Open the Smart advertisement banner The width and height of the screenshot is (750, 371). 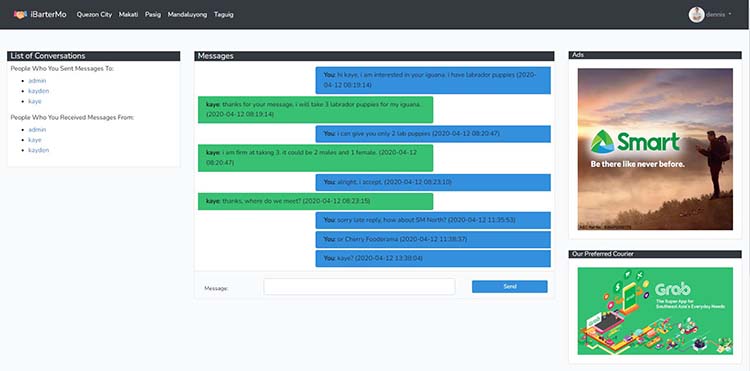click(x=655, y=149)
